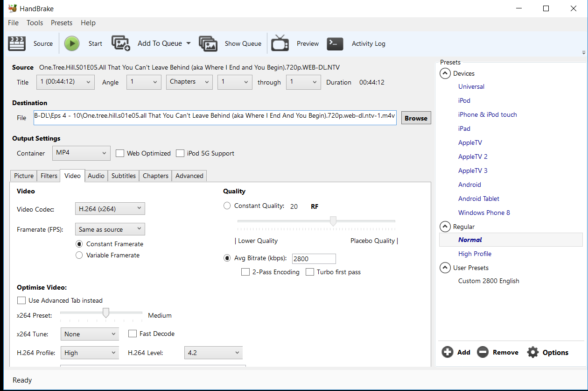
Task: Collapse the Regular presets group
Action: pyautogui.click(x=445, y=227)
